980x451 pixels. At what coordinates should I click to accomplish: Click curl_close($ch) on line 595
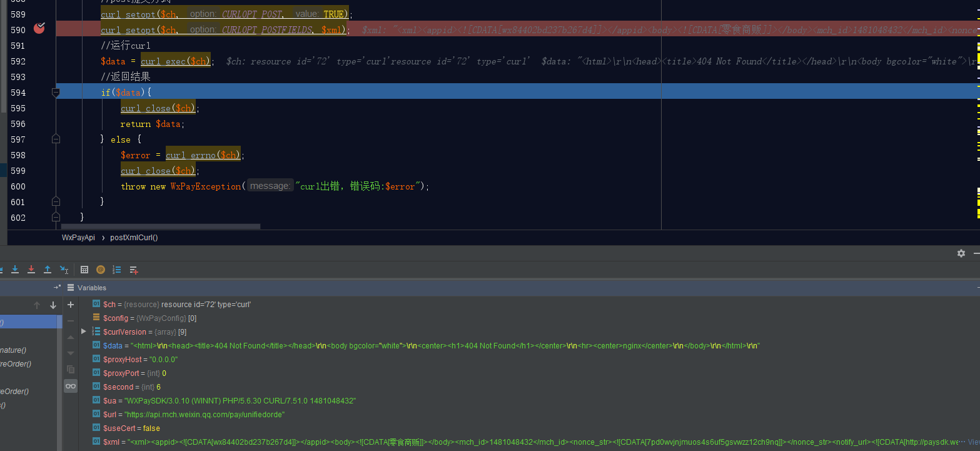point(158,108)
